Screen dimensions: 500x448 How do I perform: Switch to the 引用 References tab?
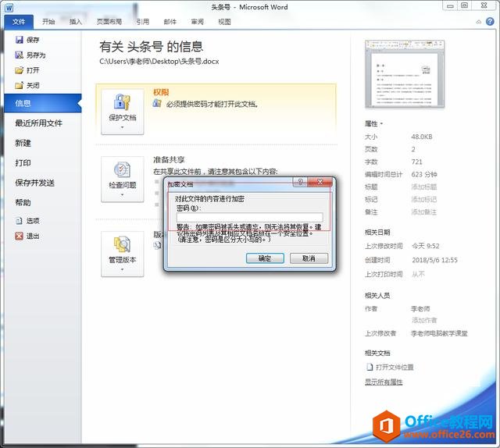(143, 22)
